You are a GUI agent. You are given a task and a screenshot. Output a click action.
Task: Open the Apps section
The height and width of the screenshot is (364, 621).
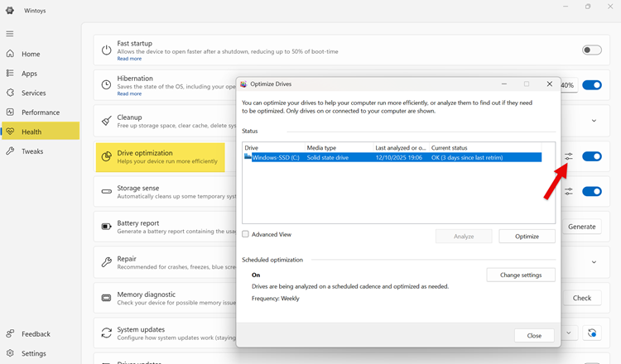coord(29,74)
